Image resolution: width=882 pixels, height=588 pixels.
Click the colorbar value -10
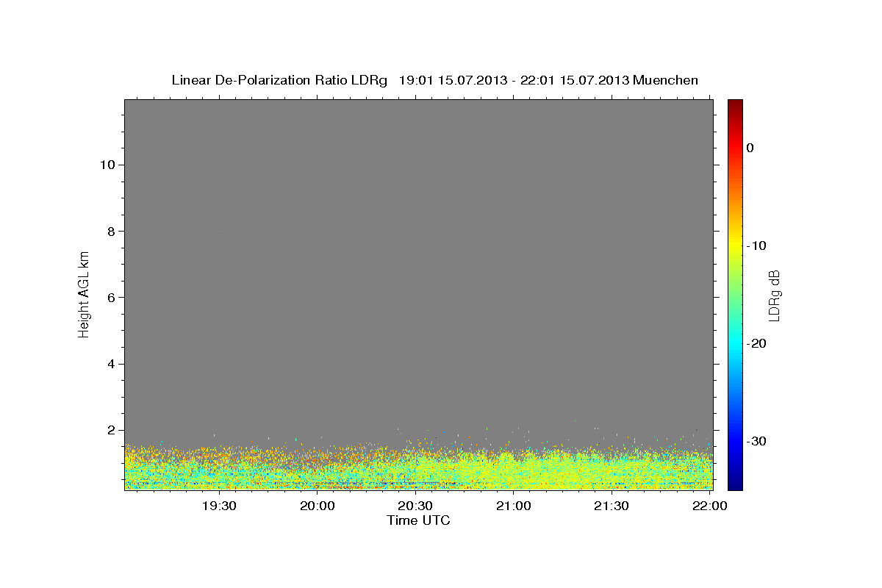click(756, 245)
